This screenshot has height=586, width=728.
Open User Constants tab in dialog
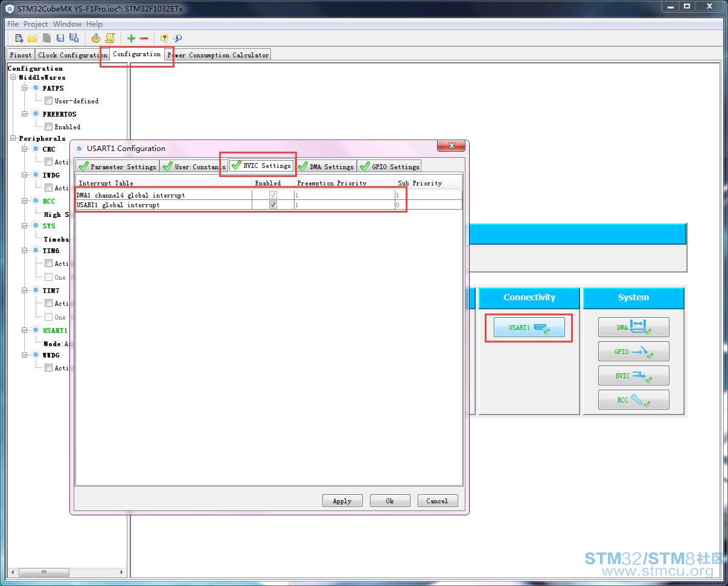click(x=194, y=166)
